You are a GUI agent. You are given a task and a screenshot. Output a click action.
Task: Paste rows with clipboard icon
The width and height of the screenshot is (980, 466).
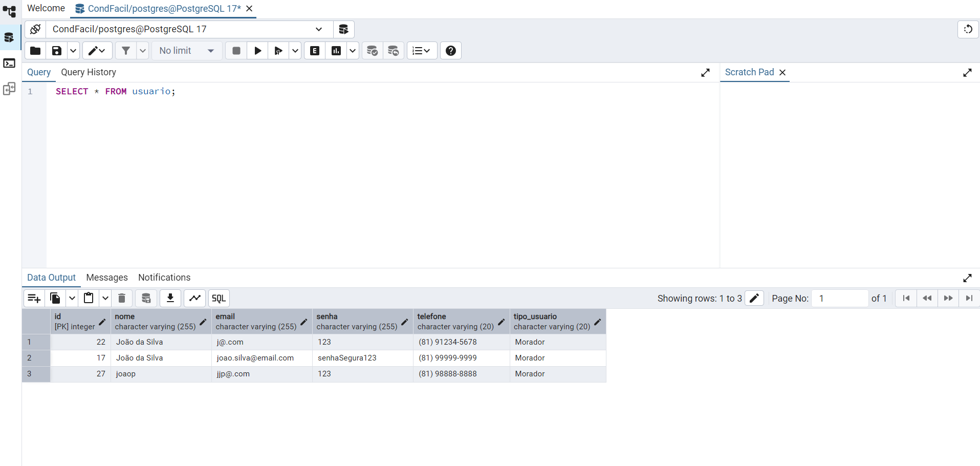coord(89,298)
